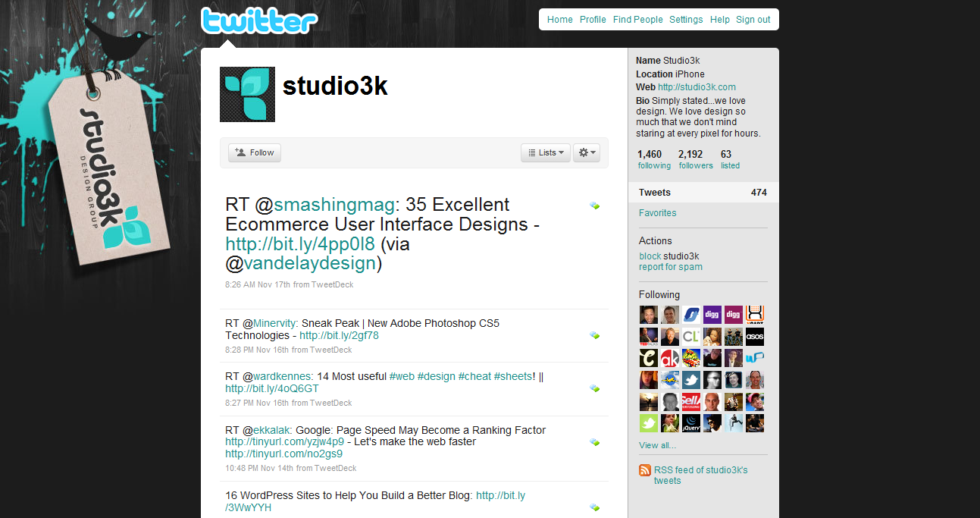The height and width of the screenshot is (518, 980).
Task: Click 'report for spam' link
Action: (671, 267)
